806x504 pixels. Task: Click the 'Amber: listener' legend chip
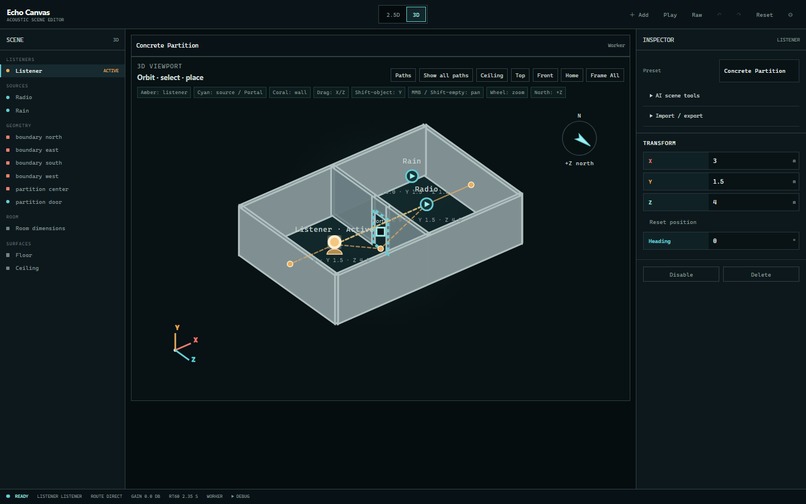coord(164,93)
